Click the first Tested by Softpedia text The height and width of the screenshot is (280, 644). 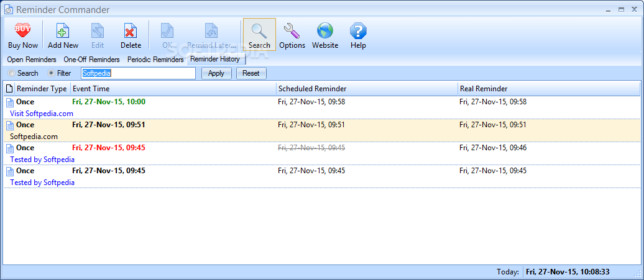pyautogui.click(x=42, y=160)
